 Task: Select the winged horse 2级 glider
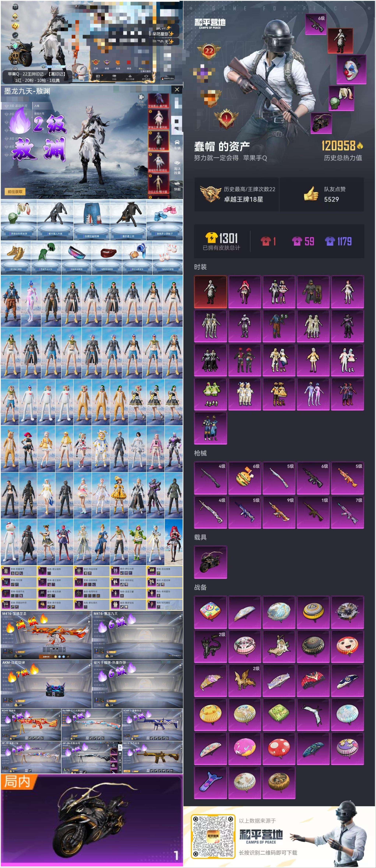[x=245, y=680]
